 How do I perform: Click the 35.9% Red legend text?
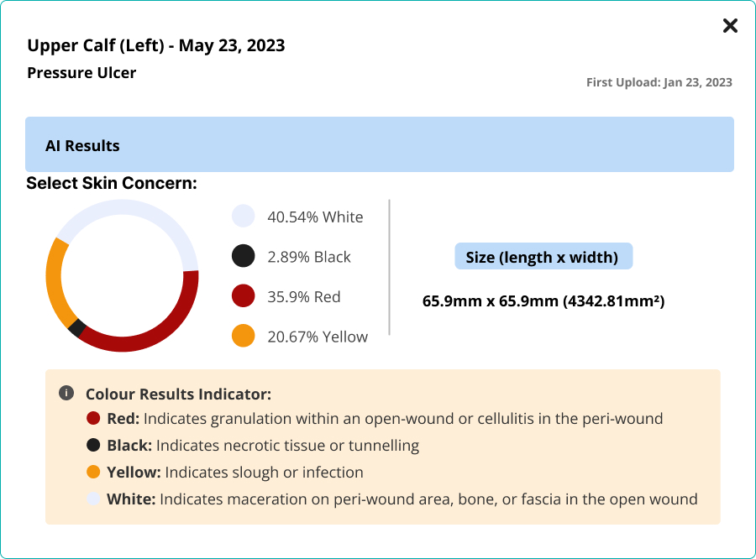(x=303, y=296)
